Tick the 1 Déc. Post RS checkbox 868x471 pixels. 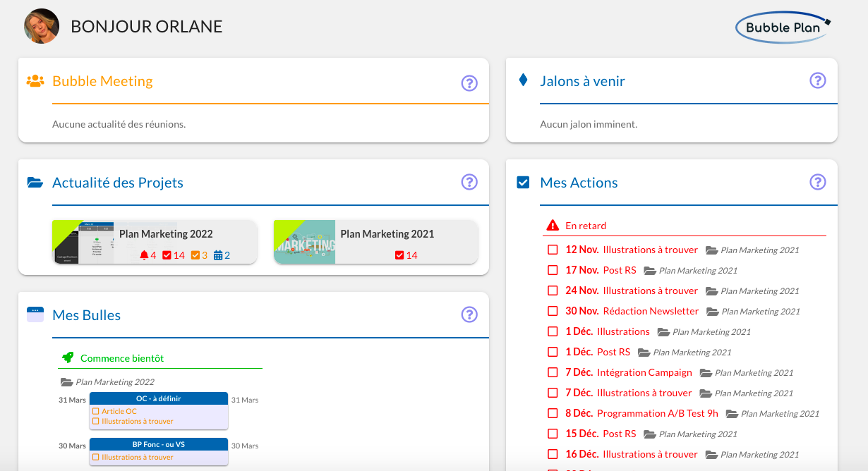[x=553, y=352]
